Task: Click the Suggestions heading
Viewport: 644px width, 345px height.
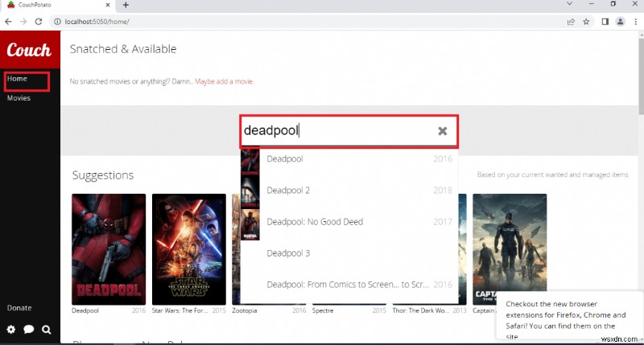Action: coord(103,175)
